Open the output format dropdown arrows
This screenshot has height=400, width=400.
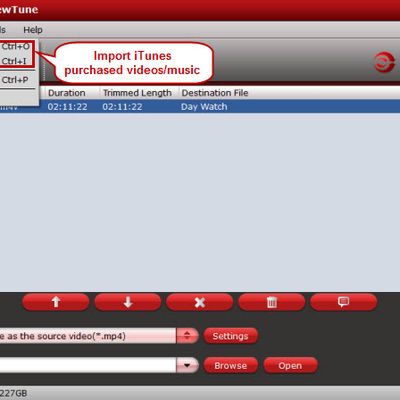(x=187, y=336)
